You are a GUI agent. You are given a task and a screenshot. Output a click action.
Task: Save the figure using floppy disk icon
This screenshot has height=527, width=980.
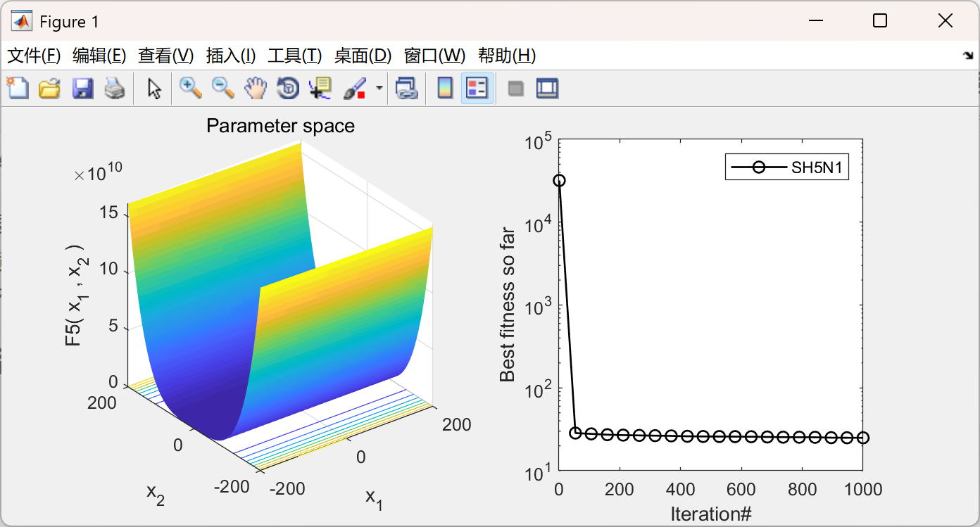pyautogui.click(x=82, y=88)
